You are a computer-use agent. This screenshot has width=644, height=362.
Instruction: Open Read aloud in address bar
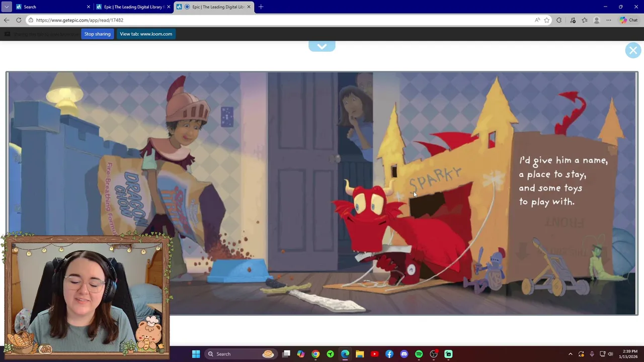click(x=537, y=20)
